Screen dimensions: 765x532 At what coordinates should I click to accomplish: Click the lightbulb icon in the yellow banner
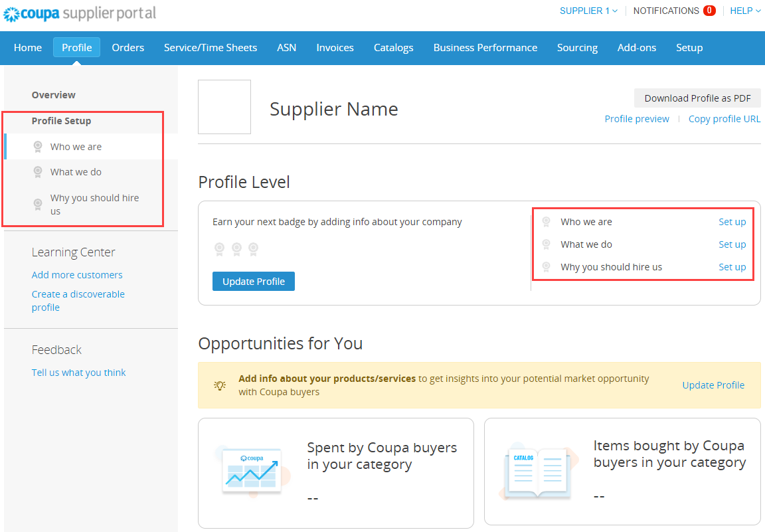click(220, 385)
